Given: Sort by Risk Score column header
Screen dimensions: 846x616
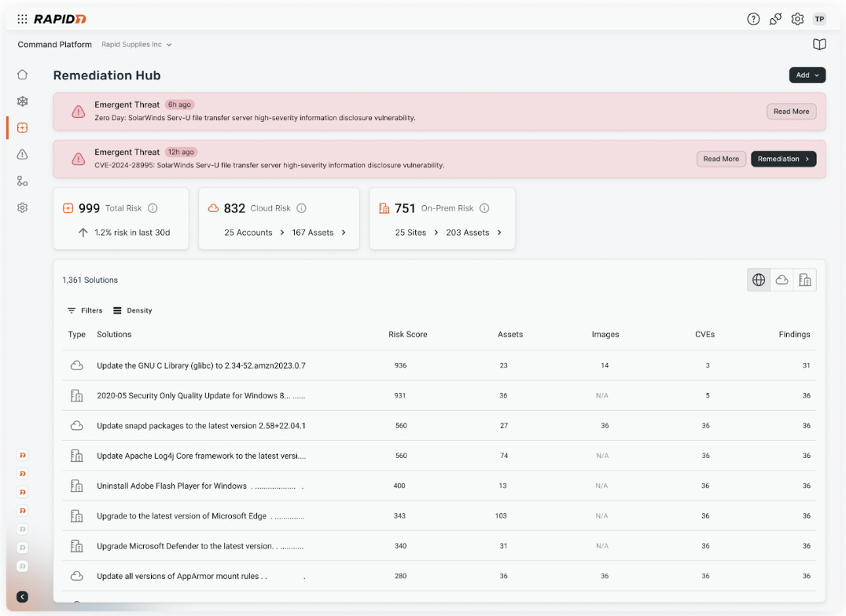Looking at the screenshot, I should click(x=407, y=334).
